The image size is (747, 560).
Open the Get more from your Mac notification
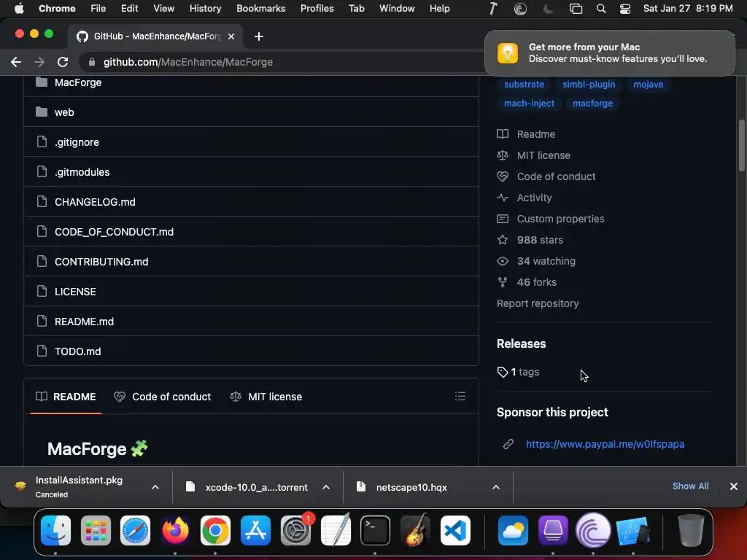coord(610,52)
